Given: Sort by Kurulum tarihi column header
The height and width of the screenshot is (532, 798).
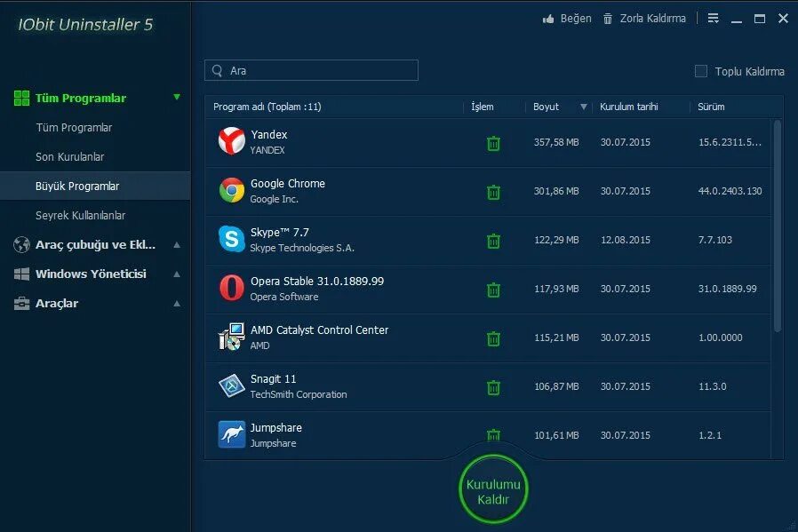Looking at the screenshot, I should point(628,107).
